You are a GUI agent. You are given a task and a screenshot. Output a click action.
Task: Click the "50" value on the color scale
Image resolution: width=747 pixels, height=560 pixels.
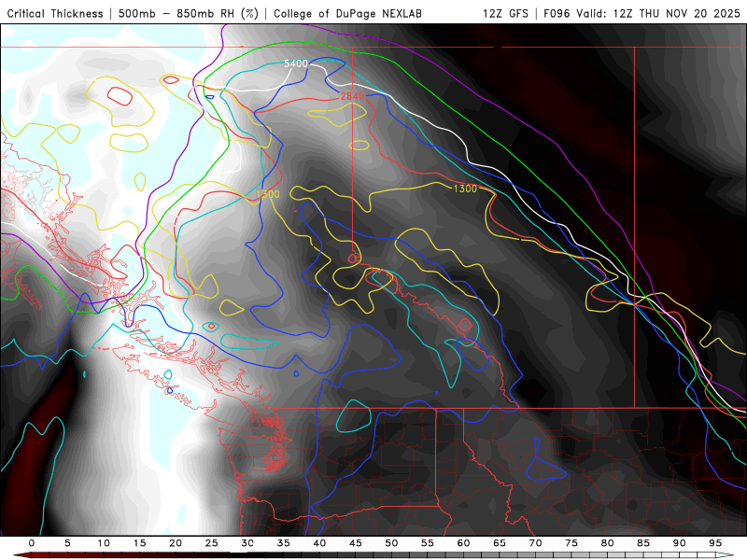click(391, 543)
